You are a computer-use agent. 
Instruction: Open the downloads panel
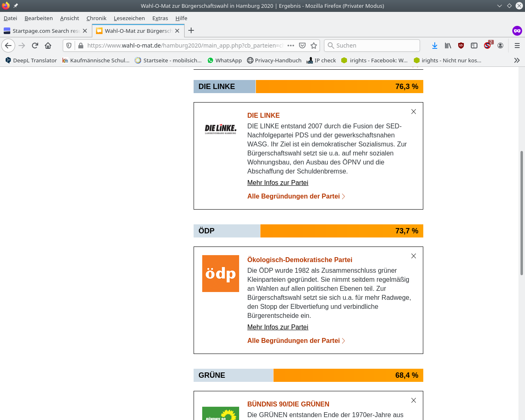pyautogui.click(x=435, y=46)
